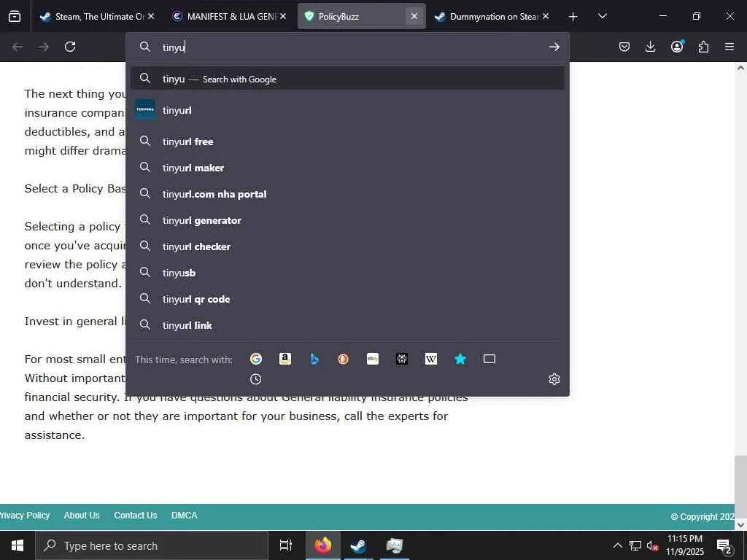Click scrollbar down arrow on page
Image resolution: width=747 pixels, height=560 pixels.
tap(740, 524)
